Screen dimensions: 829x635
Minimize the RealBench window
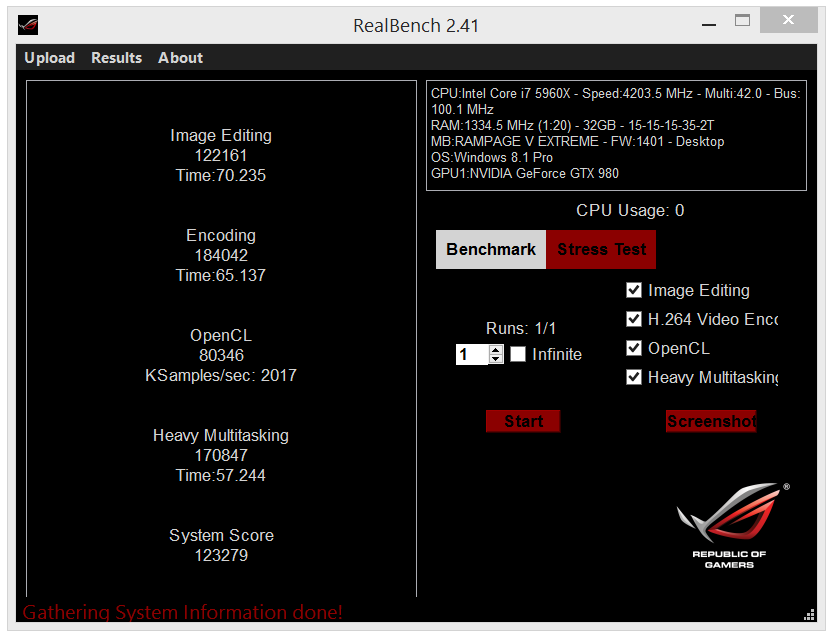pos(709,23)
